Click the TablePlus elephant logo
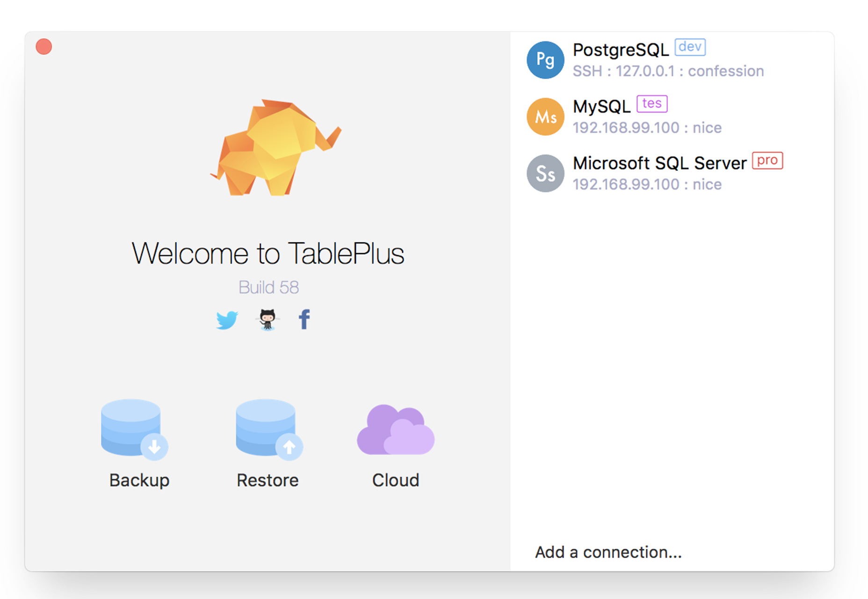The height and width of the screenshot is (599, 868). [276, 147]
